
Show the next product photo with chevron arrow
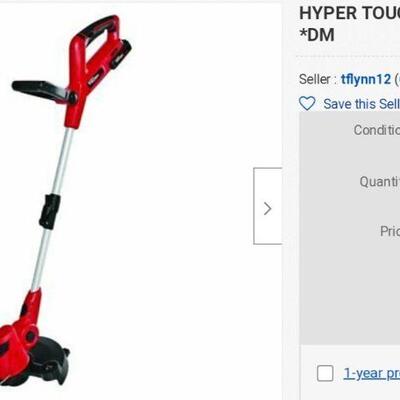pyautogui.click(x=268, y=206)
